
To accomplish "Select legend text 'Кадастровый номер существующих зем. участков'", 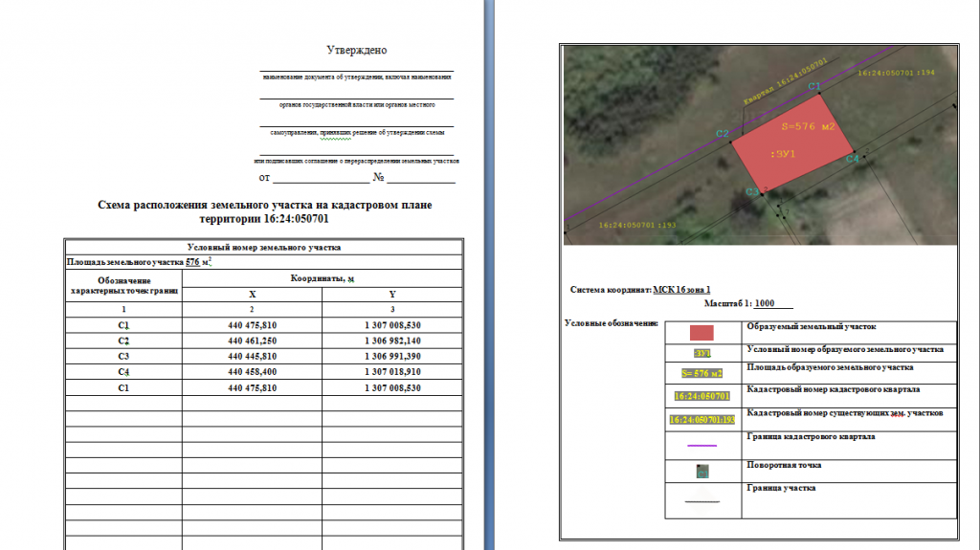I will click(845, 413).
